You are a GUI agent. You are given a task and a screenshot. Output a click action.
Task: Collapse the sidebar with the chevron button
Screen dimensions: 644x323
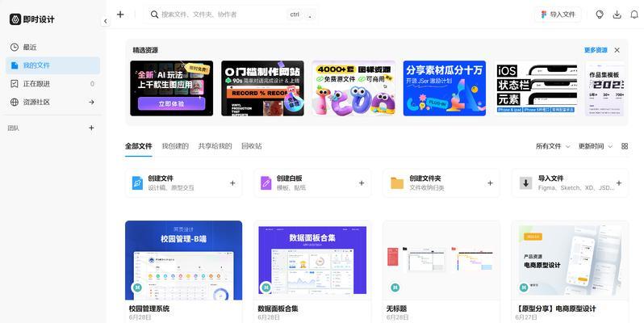click(106, 21)
